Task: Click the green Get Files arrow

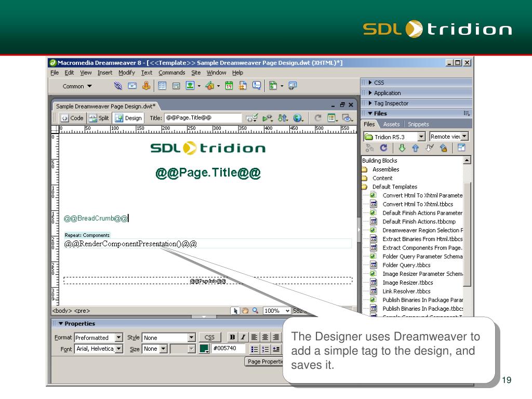Action: click(402, 148)
